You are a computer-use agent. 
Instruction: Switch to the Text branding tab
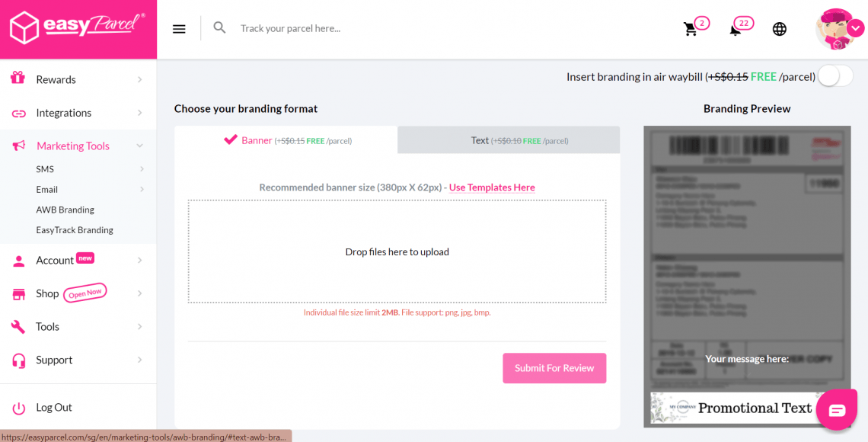tap(509, 140)
